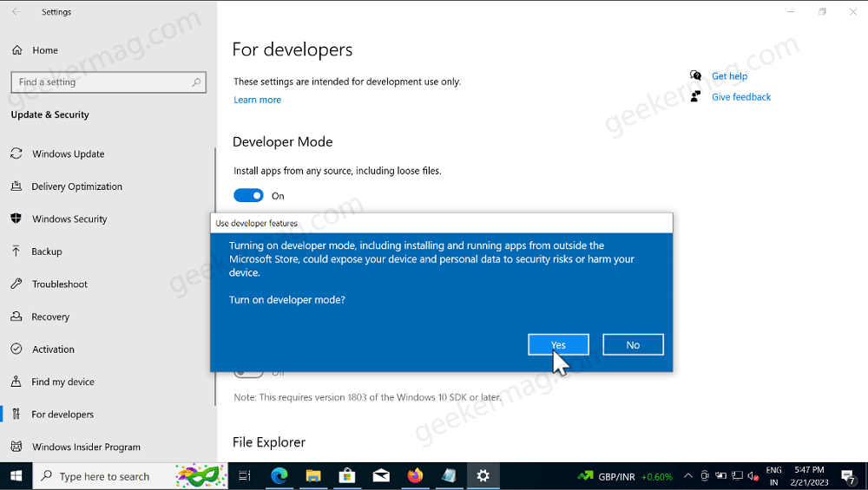Click the ENG IN language indicator
Image resolution: width=868 pixels, height=490 pixels.
point(773,476)
